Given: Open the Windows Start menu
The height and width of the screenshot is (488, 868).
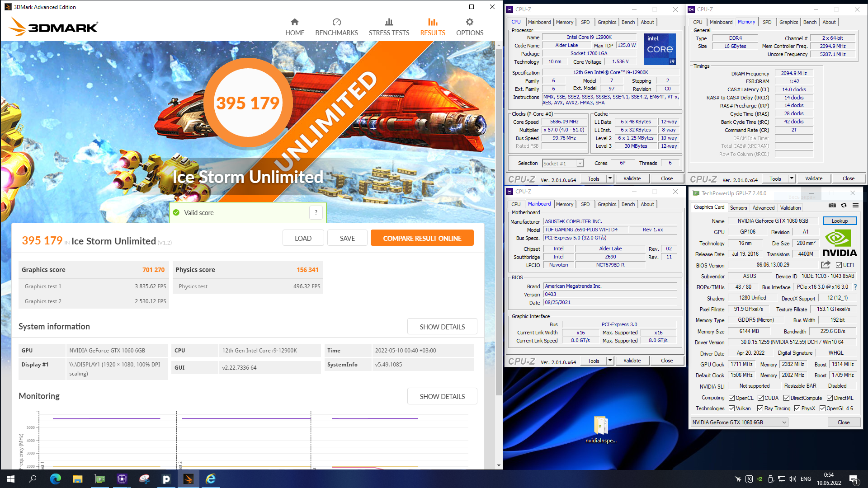Looking at the screenshot, I should point(11,479).
